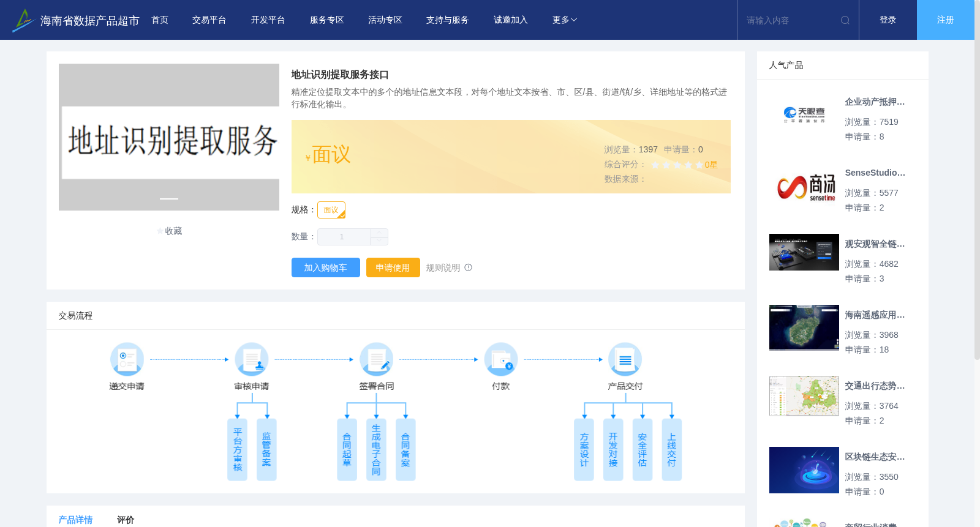Click the 安全评估 flow box
This screenshot has height=527, width=980.
point(643,450)
